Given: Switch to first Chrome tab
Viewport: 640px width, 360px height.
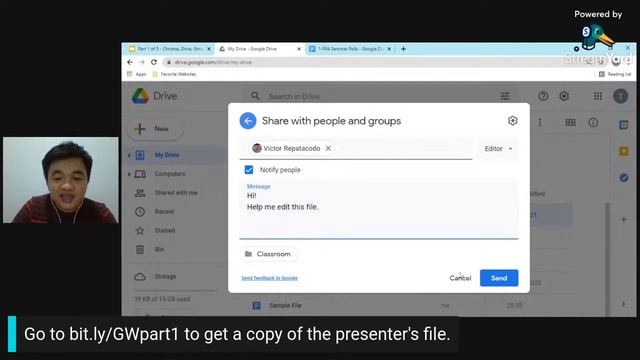Looking at the screenshot, I should coord(169,49).
